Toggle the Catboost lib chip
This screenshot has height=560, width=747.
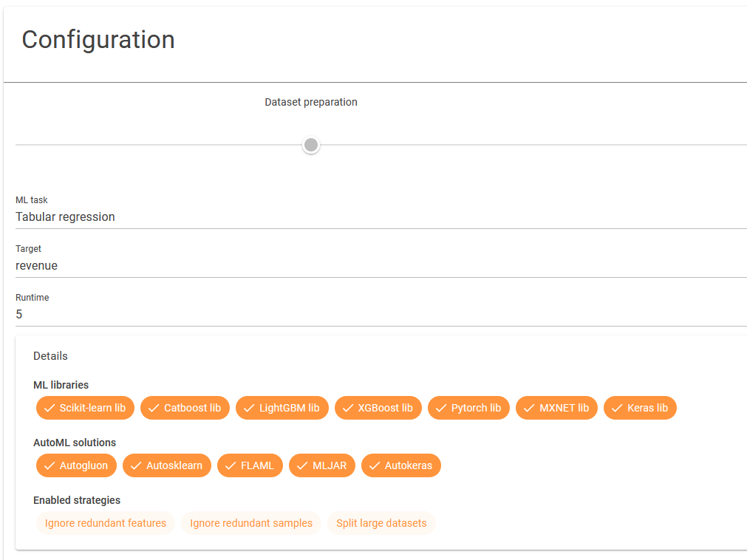pos(185,408)
